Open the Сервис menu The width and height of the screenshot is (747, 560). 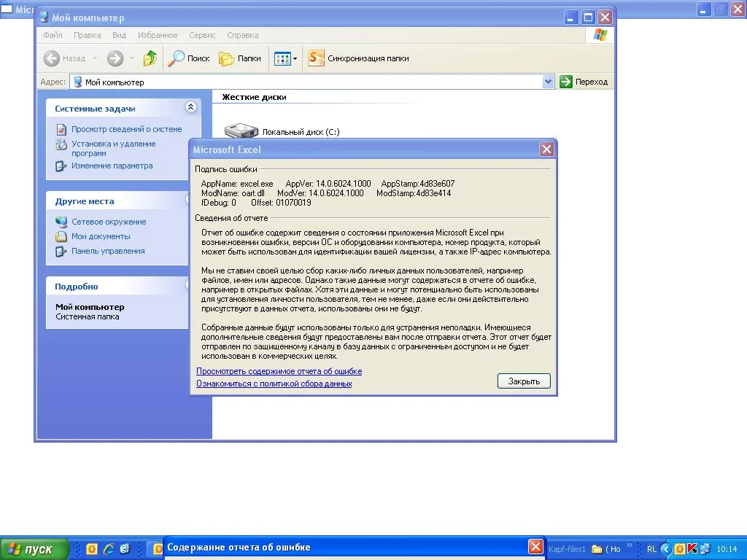(x=203, y=35)
